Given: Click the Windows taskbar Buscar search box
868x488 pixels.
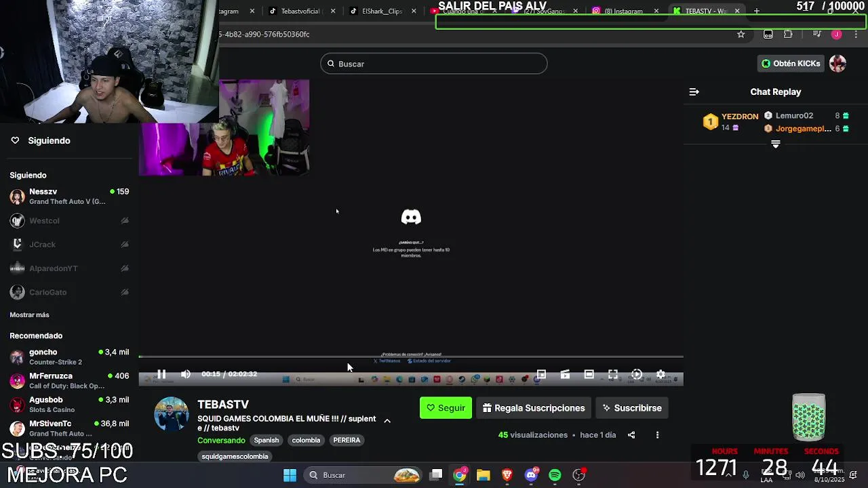Looking at the screenshot, I should [x=364, y=475].
